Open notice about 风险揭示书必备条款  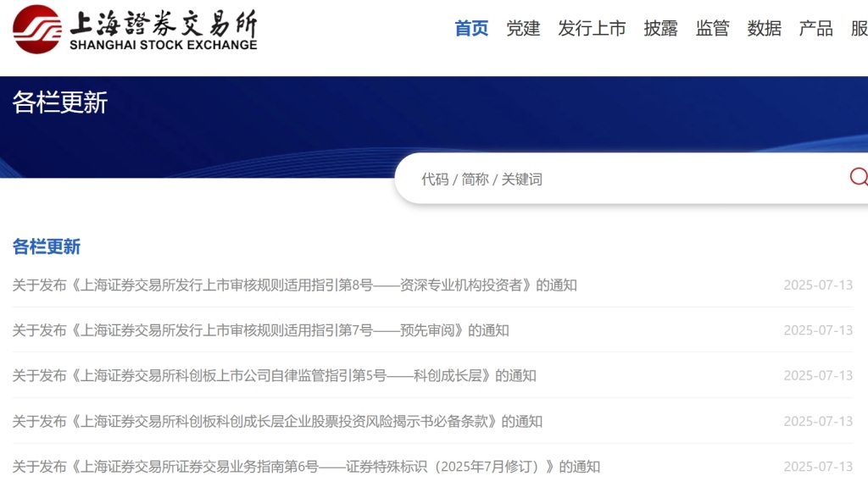point(277,421)
